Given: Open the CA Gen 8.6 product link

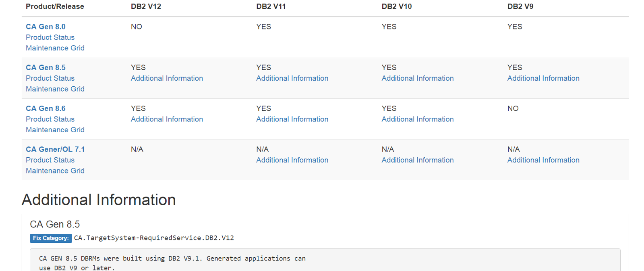Looking at the screenshot, I should click(46, 108).
